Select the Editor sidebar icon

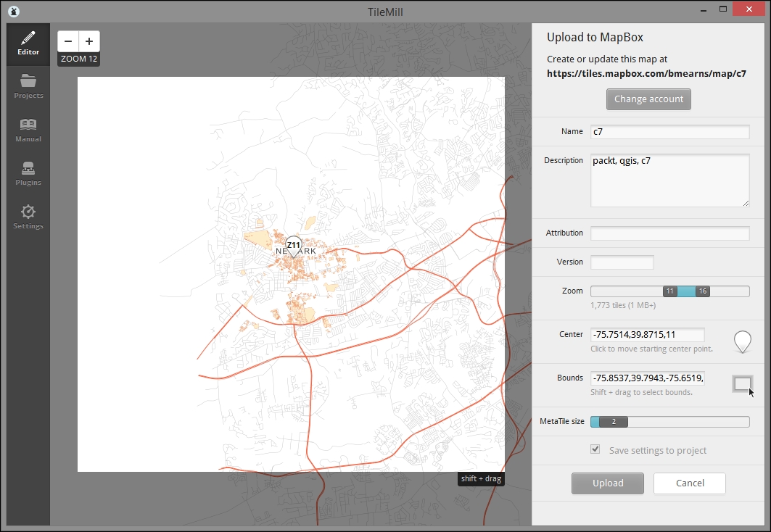coord(28,43)
